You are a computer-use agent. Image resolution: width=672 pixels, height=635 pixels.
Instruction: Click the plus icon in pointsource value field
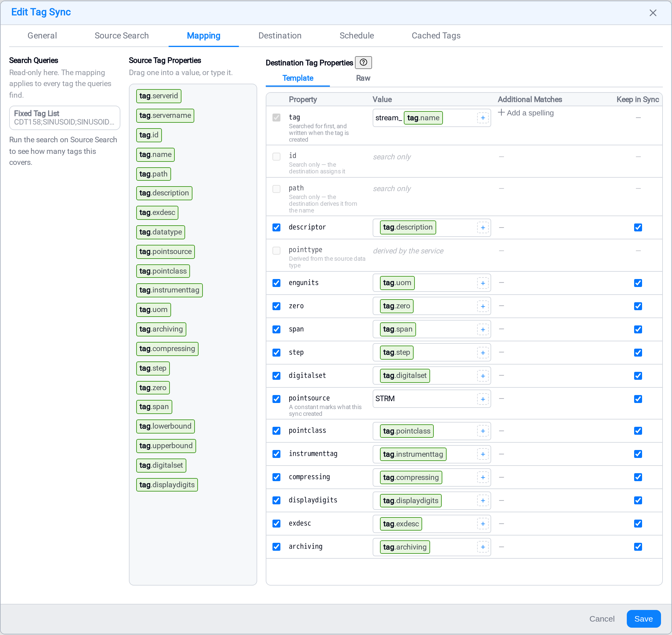[483, 399]
